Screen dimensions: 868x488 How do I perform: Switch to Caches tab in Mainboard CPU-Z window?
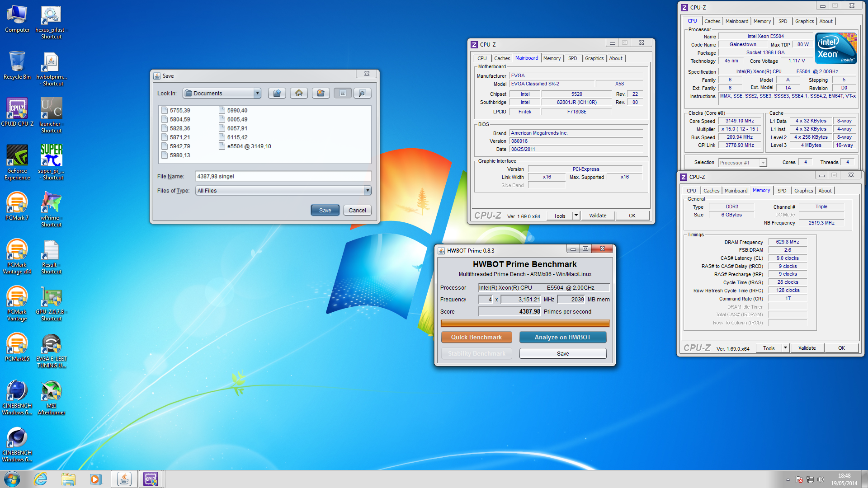click(x=502, y=58)
